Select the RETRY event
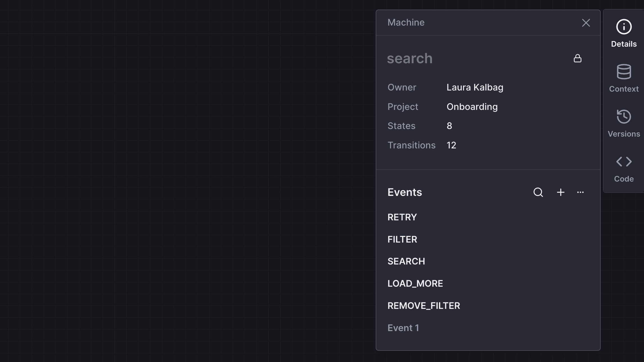This screenshot has width=644, height=362. pyautogui.click(x=402, y=217)
